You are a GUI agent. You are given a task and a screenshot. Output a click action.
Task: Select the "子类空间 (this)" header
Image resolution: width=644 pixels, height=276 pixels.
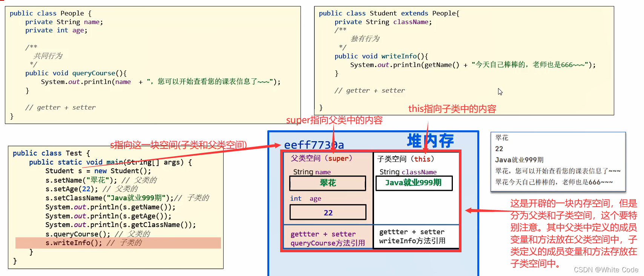[406, 159]
